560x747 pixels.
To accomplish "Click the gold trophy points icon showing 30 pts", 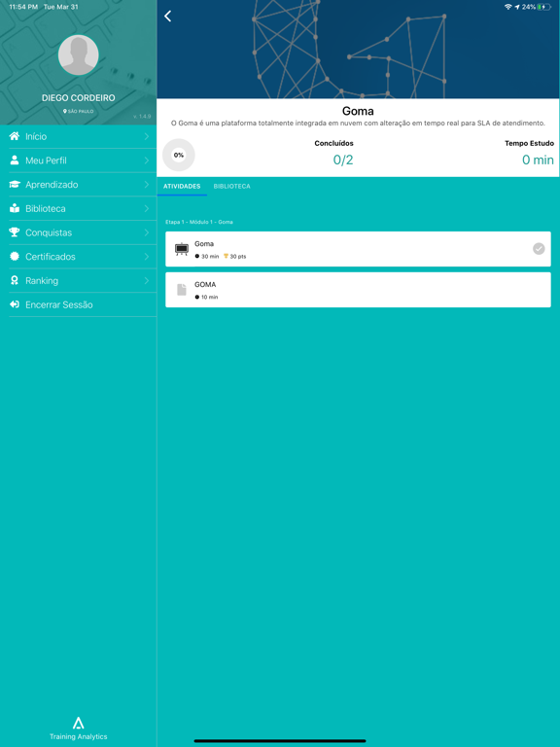I will 226,256.
